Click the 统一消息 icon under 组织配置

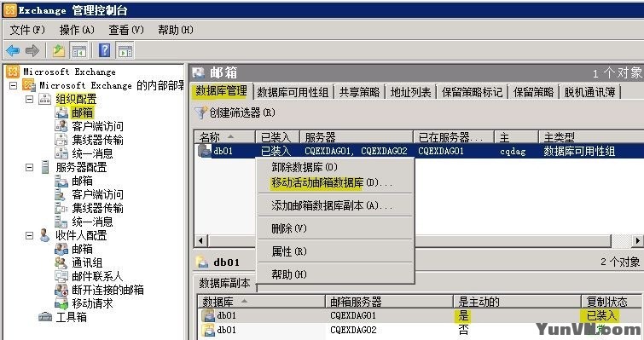coord(61,153)
